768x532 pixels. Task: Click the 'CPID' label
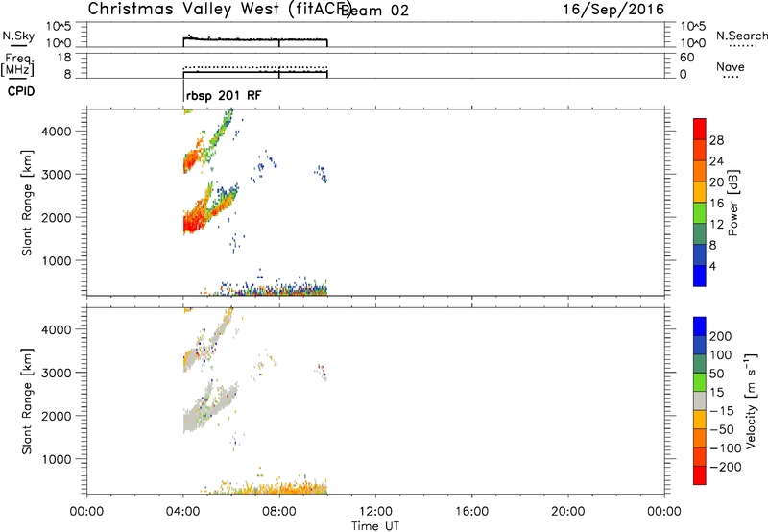[x=21, y=91]
